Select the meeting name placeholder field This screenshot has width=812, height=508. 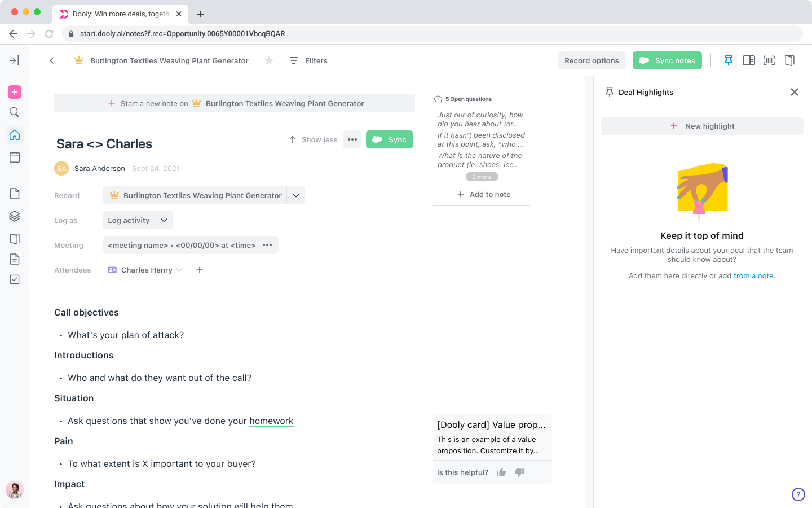point(182,245)
